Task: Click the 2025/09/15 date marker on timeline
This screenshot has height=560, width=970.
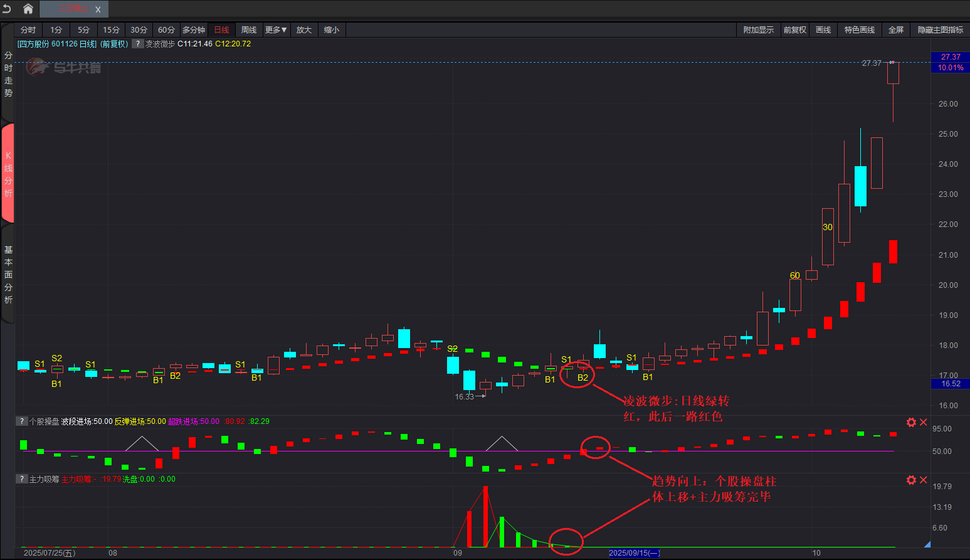Action: pos(634,553)
